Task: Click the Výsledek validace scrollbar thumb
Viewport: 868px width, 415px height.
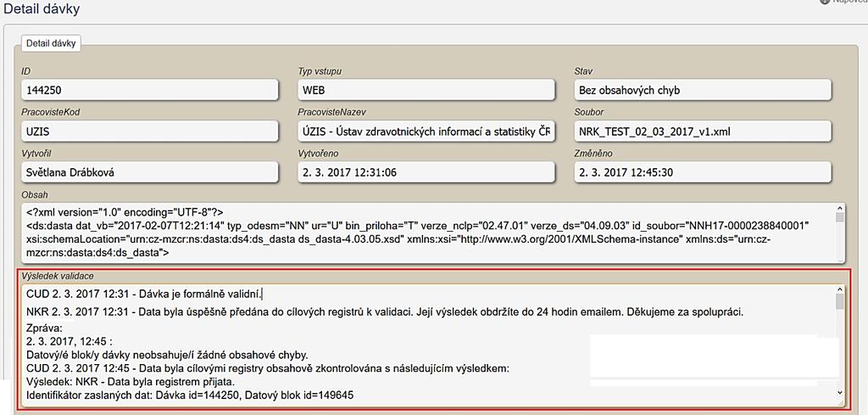Action: [x=840, y=301]
